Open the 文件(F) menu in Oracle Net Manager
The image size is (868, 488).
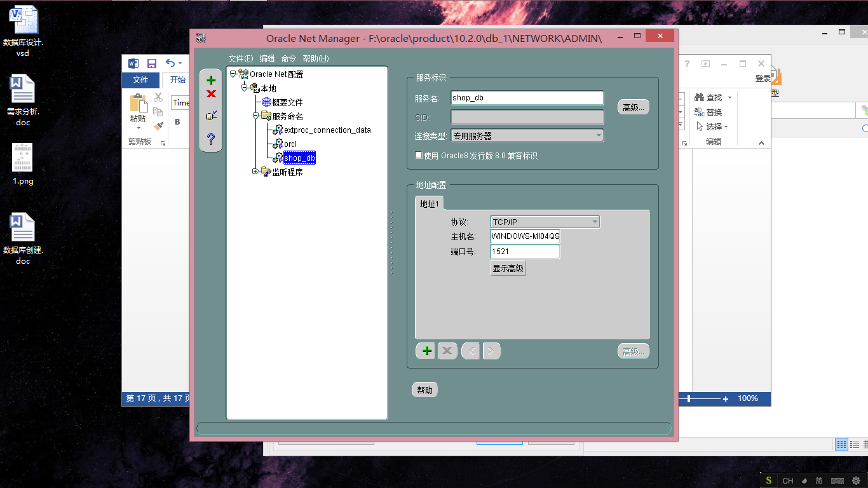241,58
